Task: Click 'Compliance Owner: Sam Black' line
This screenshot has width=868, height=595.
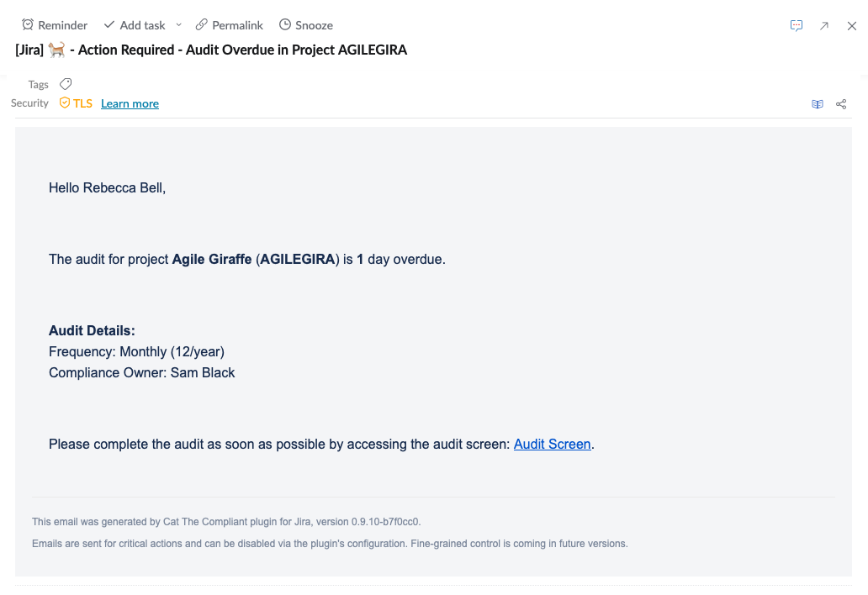Action: point(141,372)
